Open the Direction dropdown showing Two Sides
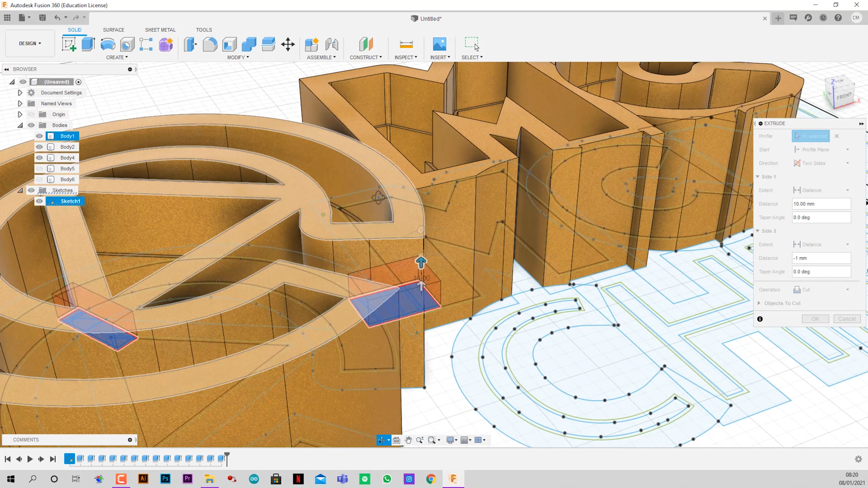This screenshot has height=488, width=868. 821,163
